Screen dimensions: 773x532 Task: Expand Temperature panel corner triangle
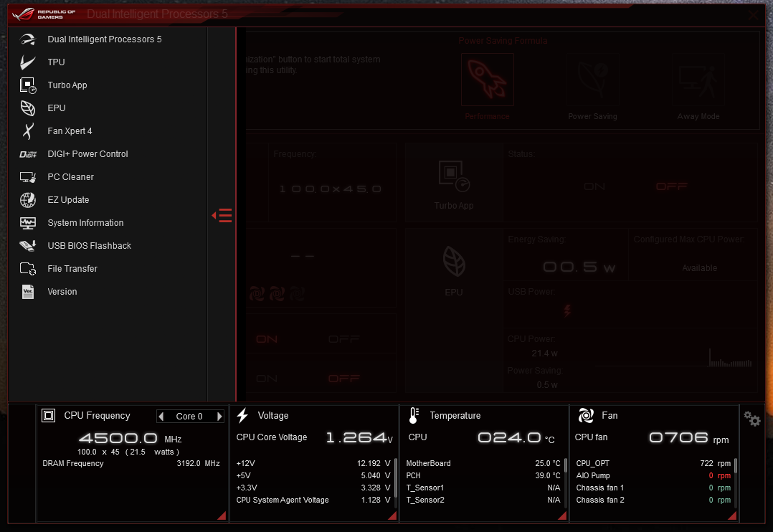pyautogui.click(x=562, y=516)
